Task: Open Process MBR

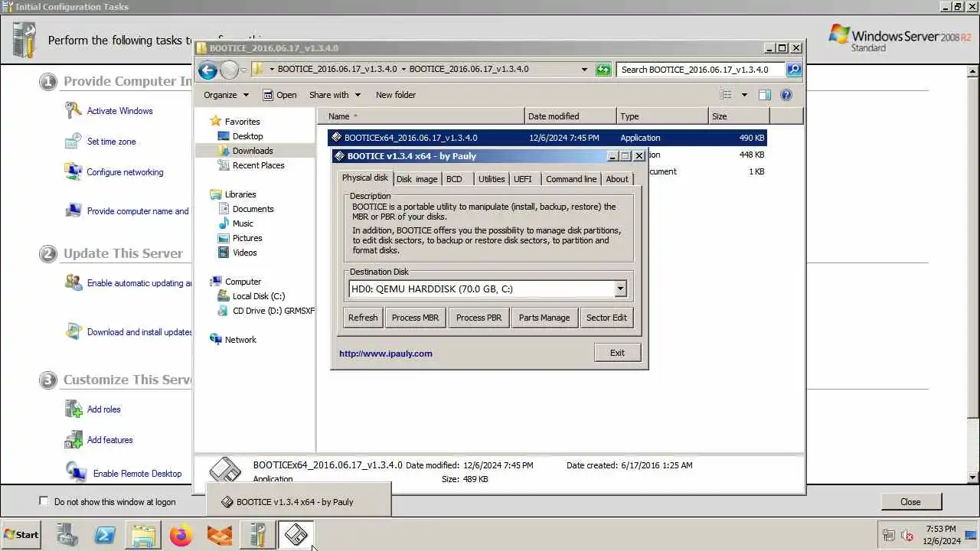Action: tap(415, 318)
